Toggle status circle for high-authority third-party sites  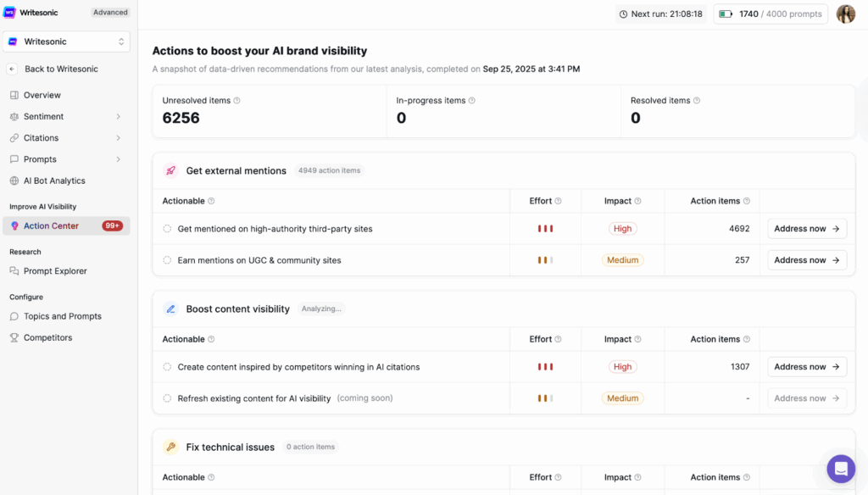click(x=167, y=229)
